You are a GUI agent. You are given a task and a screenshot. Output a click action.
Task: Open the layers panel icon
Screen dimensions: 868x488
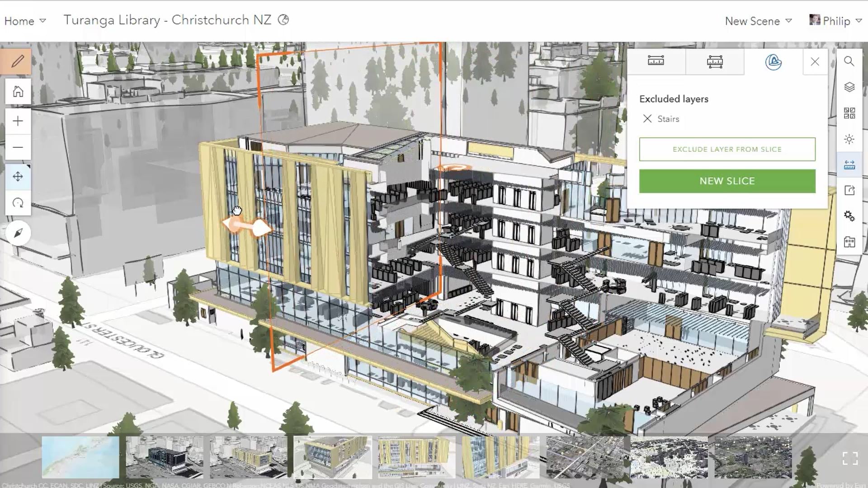(849, 87)
